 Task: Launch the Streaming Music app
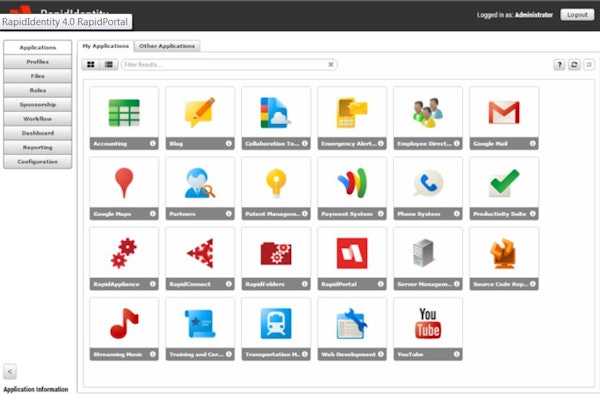[124, 329]
